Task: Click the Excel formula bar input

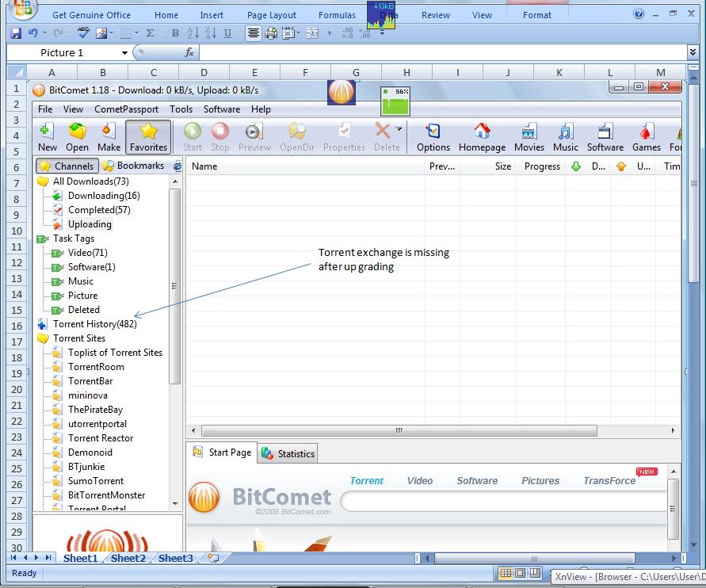Action: [444, 52]
